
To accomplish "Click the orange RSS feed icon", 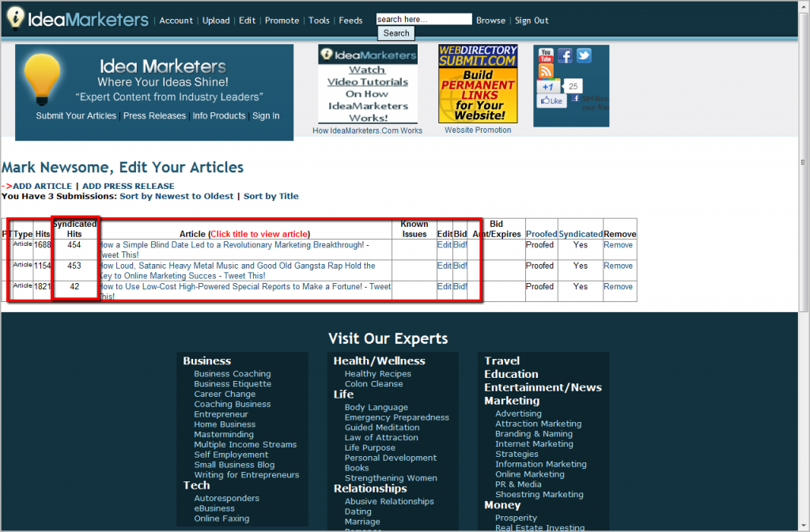I will [547, 70].
